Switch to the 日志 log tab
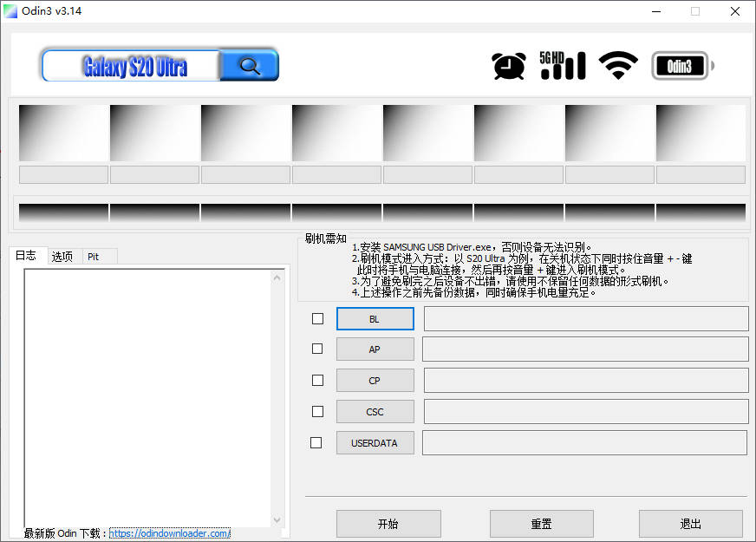 click(26, 255)
